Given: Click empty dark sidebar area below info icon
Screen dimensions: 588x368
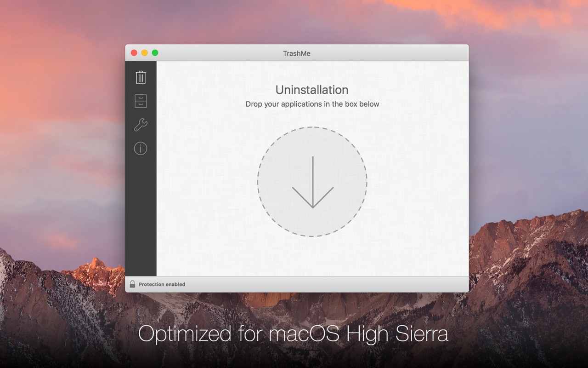Looking at the screenshot, I should [141, 216].
